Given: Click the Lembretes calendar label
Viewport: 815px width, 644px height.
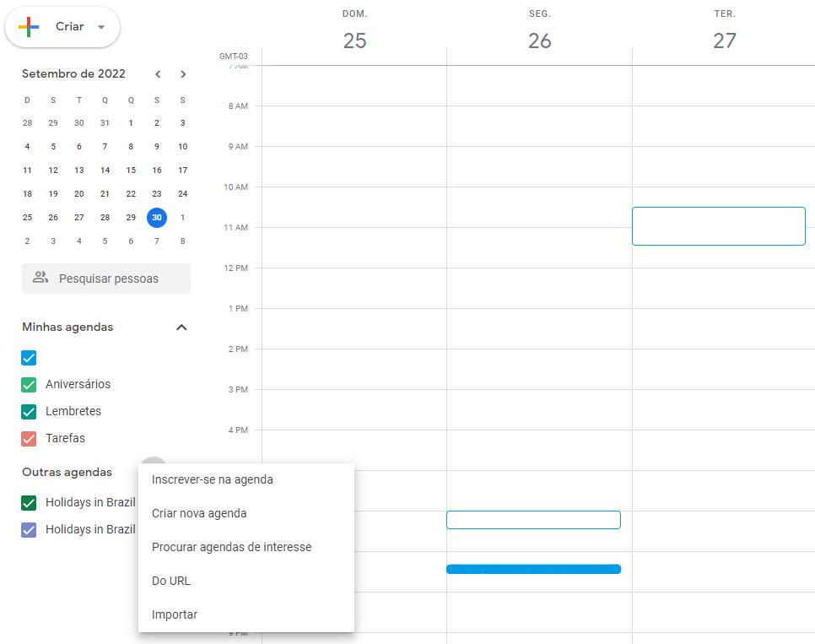Looking at the screenshot, I should pyautogui.click(x=73, y=412).
